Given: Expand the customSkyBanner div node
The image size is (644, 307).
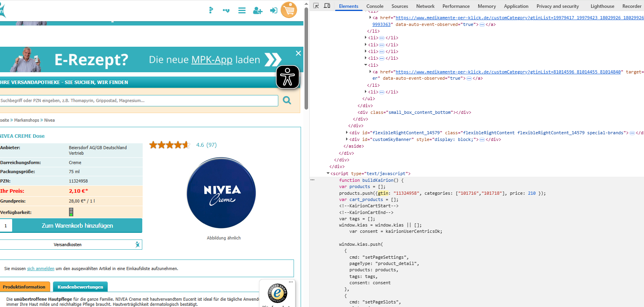Looking at the screenshot, I should (x=347, y=139).
